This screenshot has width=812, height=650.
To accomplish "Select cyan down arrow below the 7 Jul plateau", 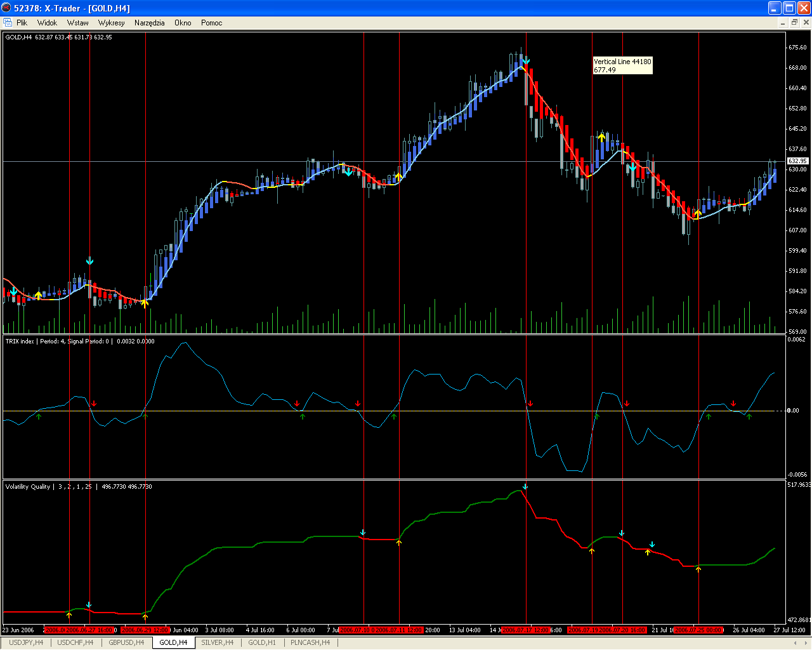I will [348, 171].
